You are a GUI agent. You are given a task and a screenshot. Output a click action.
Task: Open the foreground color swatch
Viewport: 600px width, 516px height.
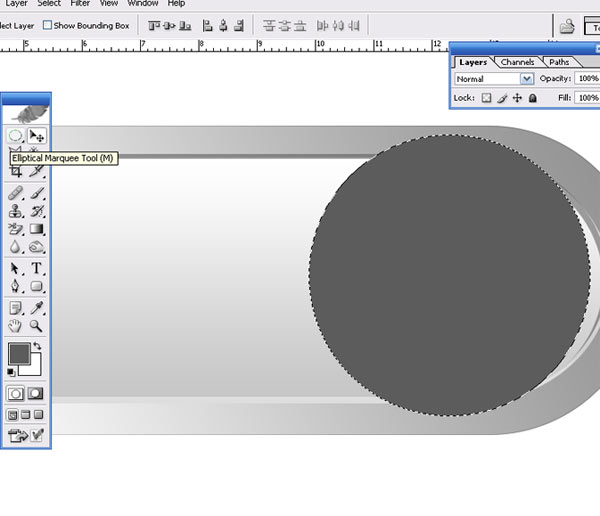(20, 353)
